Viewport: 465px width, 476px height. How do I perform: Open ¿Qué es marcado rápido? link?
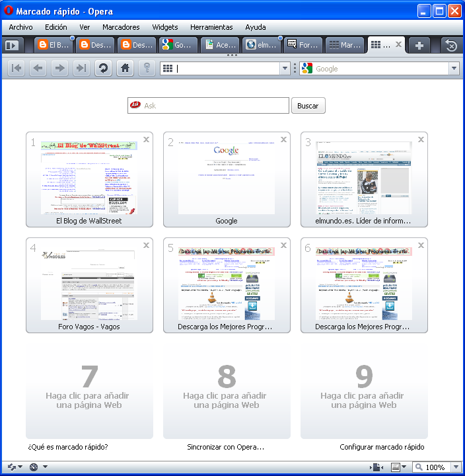(68, 447)
